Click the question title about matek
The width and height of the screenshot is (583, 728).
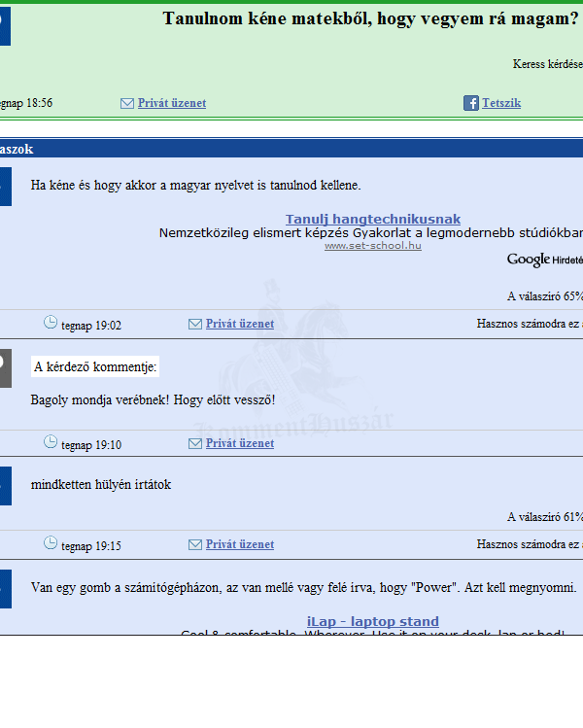pos(370,18)
